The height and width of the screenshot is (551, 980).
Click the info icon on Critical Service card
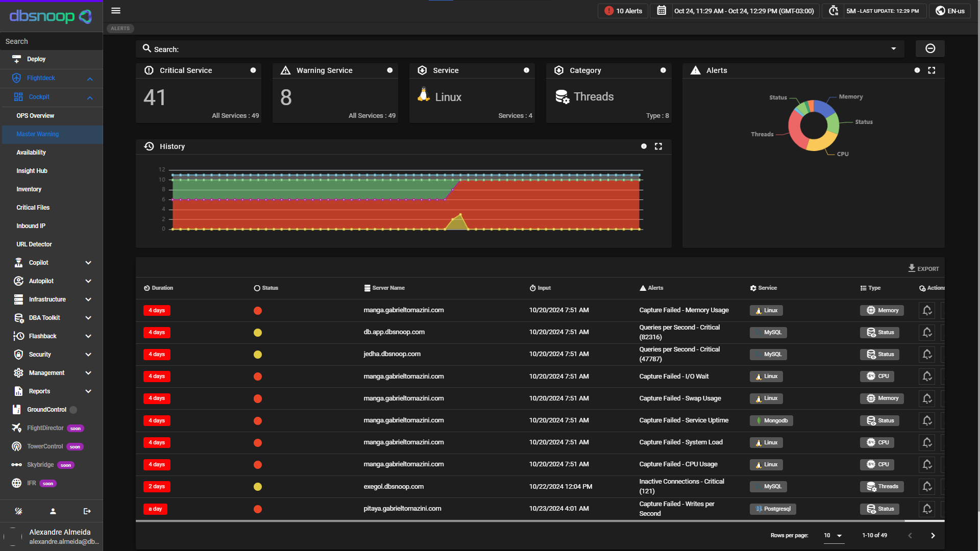point(253,70)
